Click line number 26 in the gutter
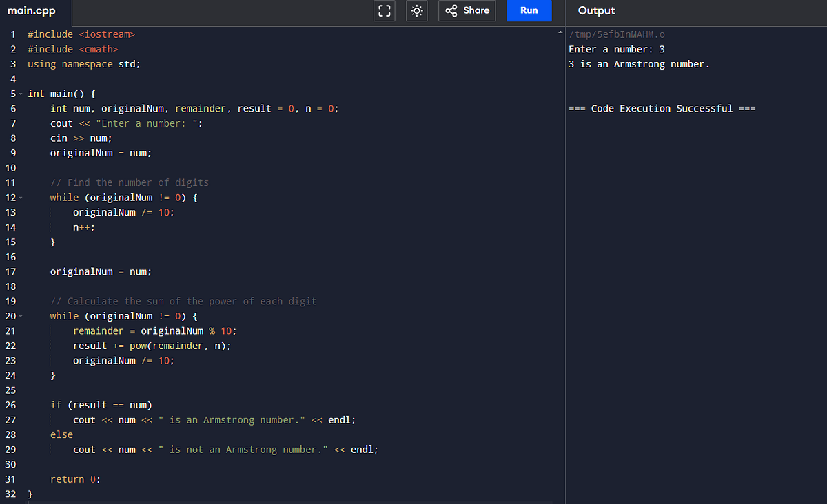Viewport: 827px width, 504px height. [10, 405]
